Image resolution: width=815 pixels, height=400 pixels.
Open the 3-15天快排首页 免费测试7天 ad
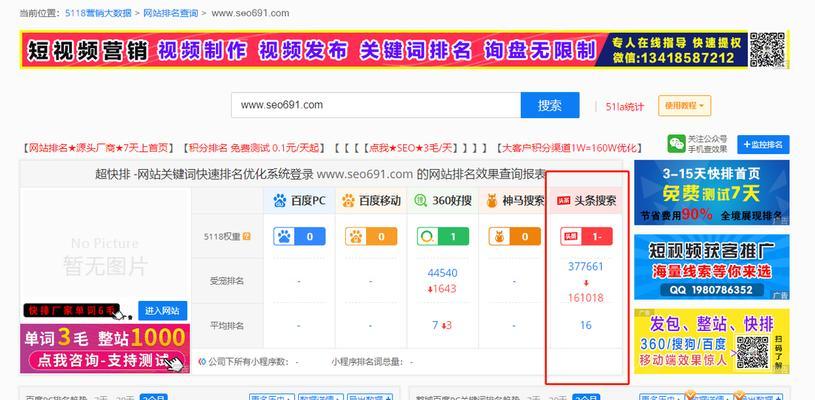coord(712,192)
